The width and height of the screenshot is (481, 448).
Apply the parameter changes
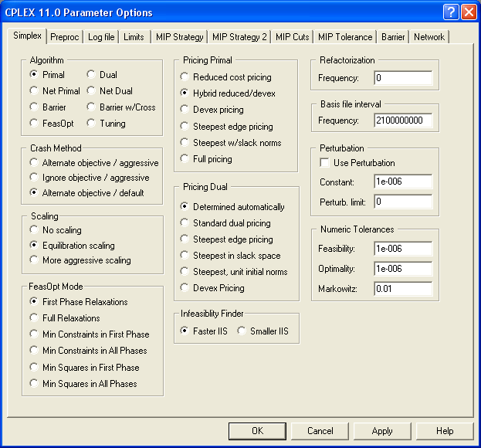(x=382, y=431)
